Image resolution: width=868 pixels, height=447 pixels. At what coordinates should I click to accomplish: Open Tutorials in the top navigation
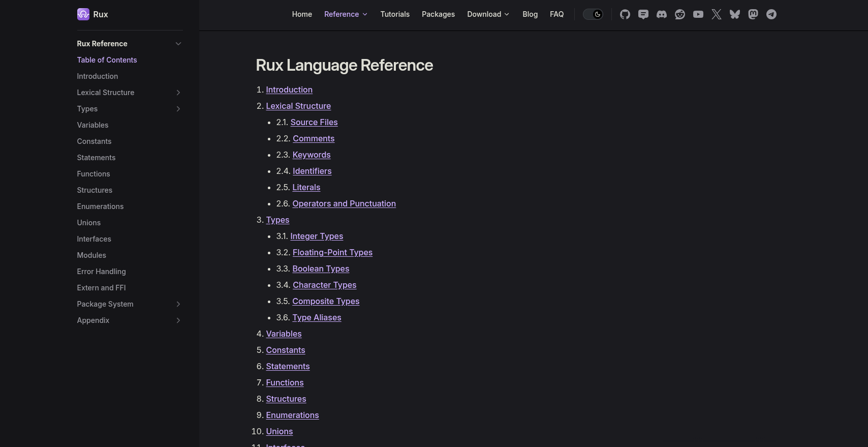395,14
